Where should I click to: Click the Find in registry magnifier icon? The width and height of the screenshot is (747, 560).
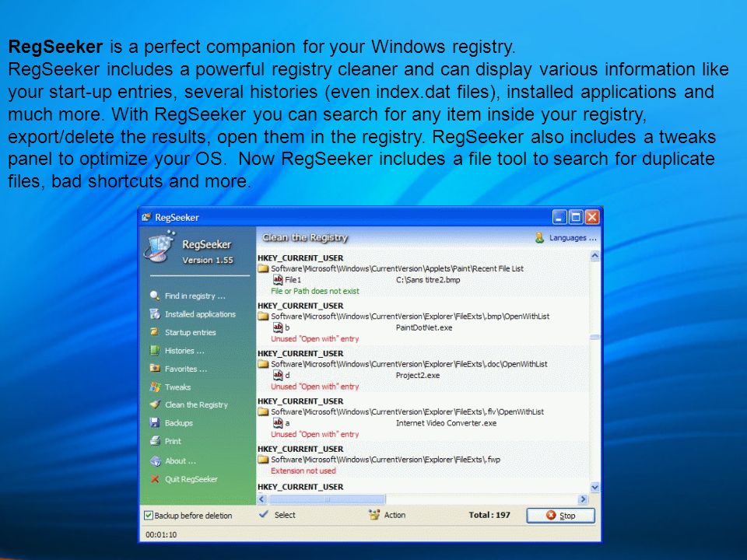coord(154,296)
